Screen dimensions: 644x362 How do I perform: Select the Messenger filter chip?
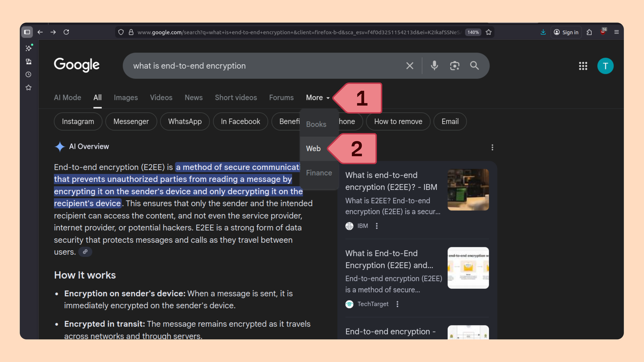point(131,122)
